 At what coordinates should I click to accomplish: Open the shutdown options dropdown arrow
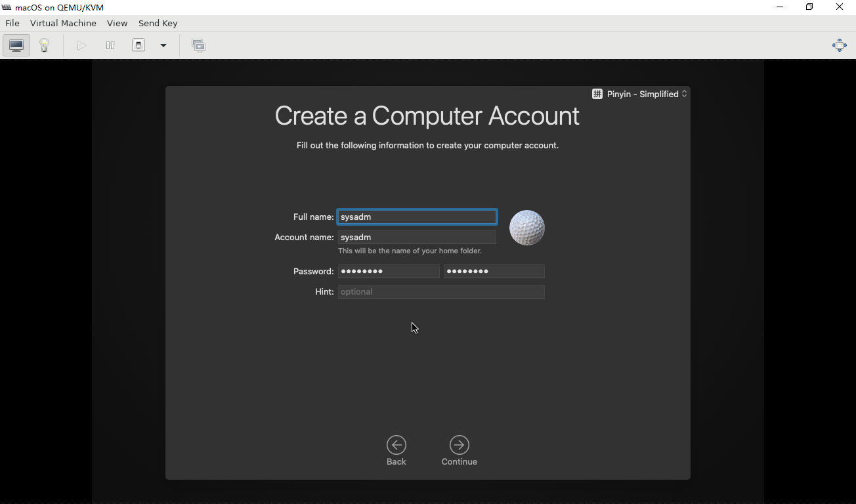(x=163, y=45)
